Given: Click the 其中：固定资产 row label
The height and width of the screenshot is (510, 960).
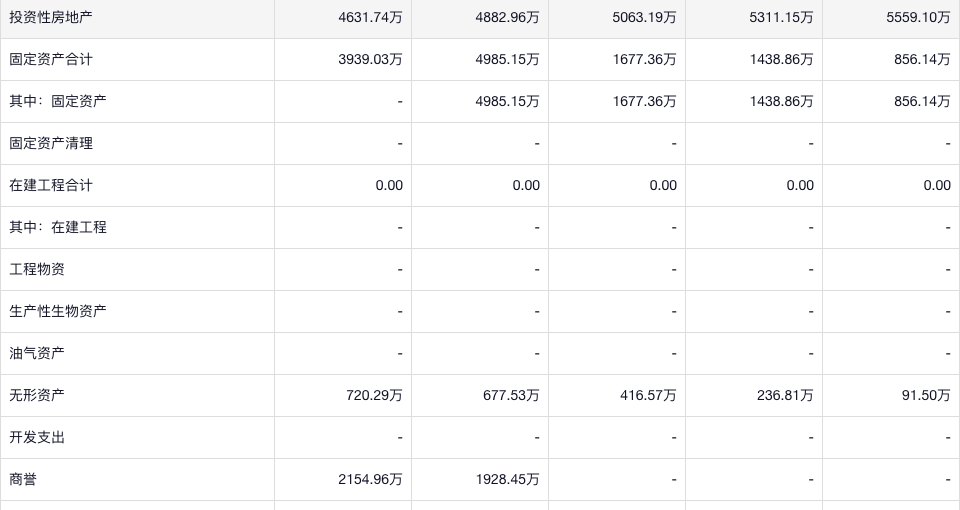Looking at the screenshot, I should tap(58, 101).
